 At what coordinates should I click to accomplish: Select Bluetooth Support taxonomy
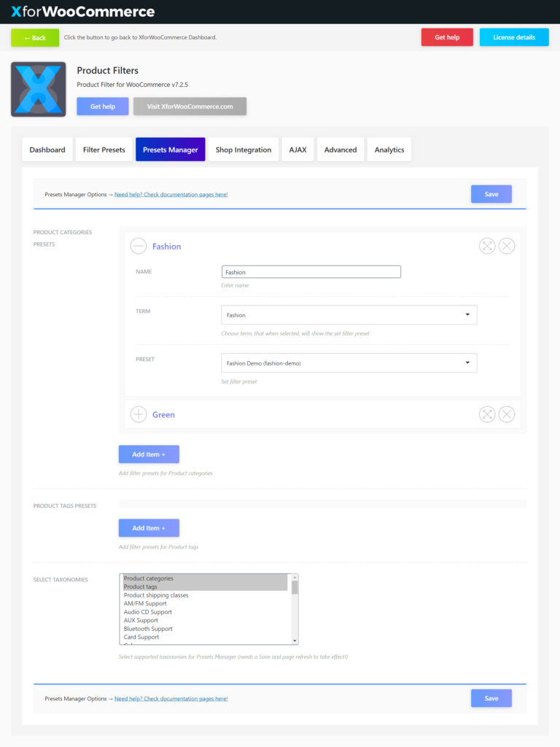point(205,628)
